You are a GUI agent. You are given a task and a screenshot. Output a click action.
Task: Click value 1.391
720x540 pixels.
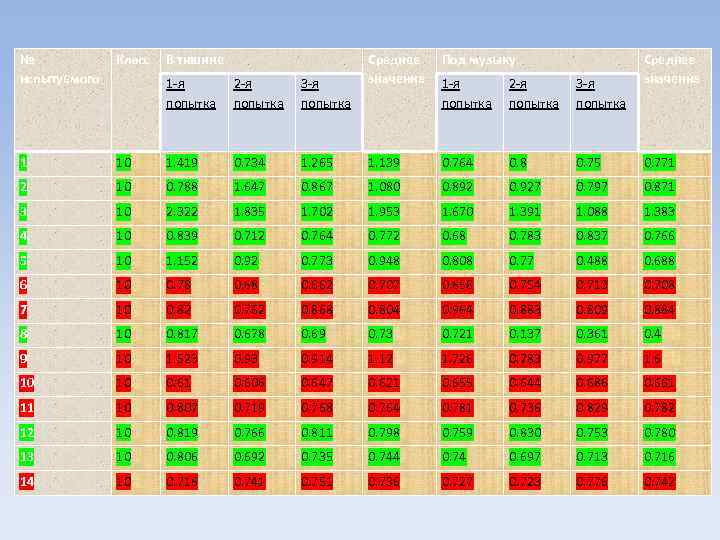(x=525, y=212)
